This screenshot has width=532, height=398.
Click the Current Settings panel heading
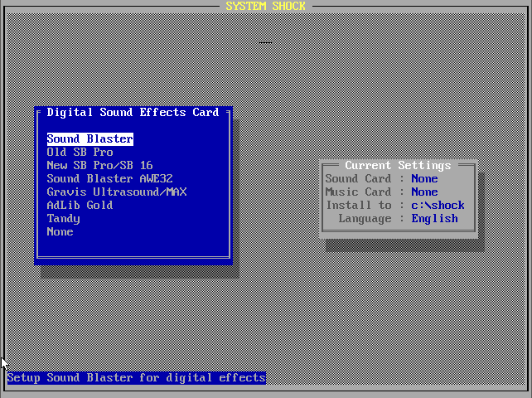398,166
